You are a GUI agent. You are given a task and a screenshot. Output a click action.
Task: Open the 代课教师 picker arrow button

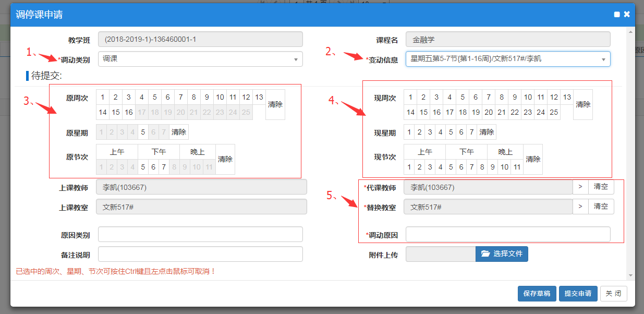coord(580,187)
